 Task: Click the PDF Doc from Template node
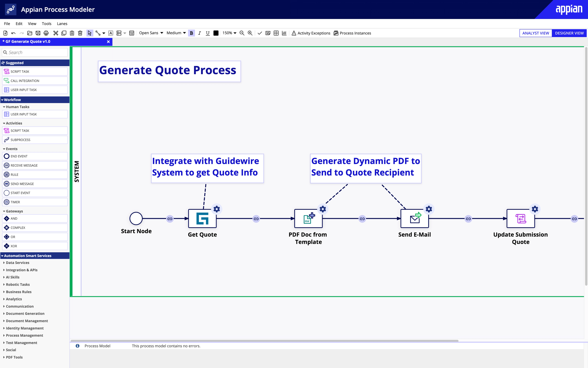click(x=309, y=218)
